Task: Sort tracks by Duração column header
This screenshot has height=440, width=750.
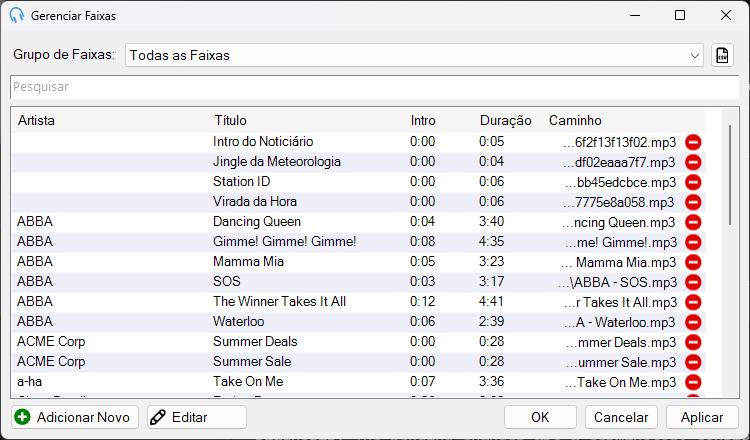Action: (x=506, y=121)
